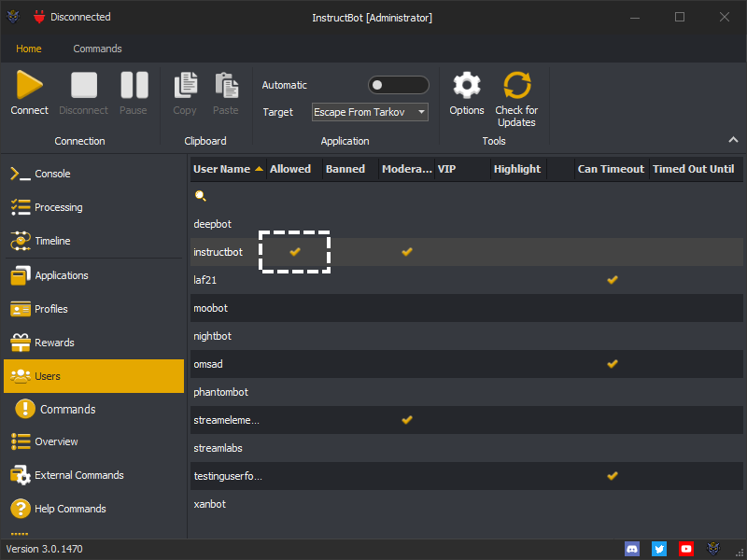Click the Pause icon

pos(134,85)
